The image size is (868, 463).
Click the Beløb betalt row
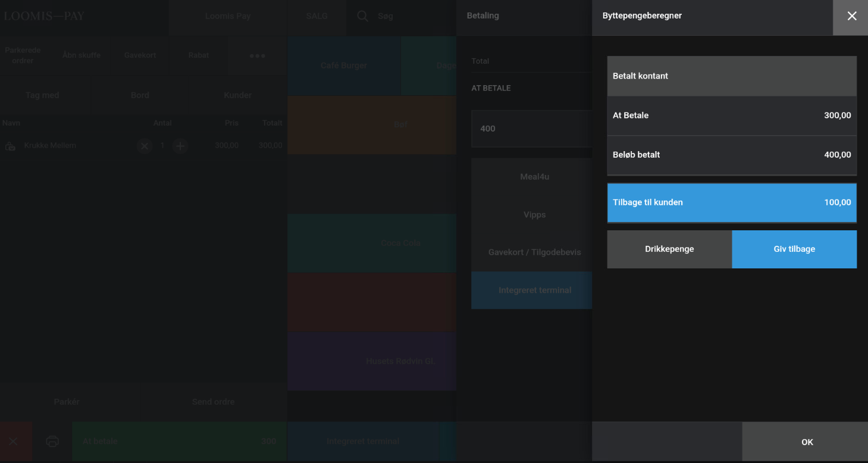click(x=731, y=155)
